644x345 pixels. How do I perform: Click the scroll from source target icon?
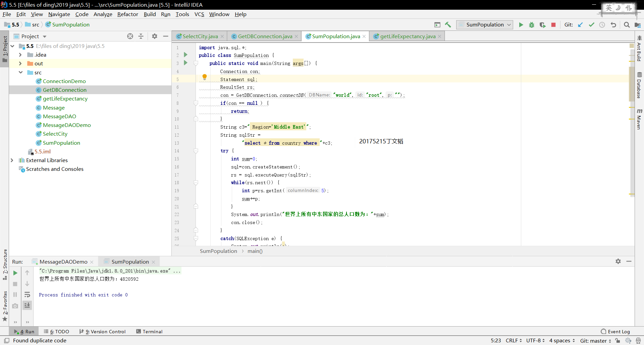130,36
